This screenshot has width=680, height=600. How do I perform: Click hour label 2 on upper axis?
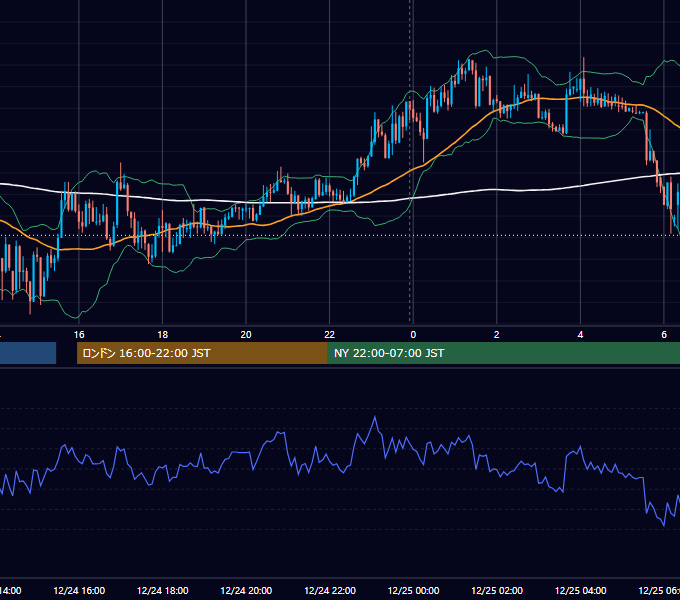pyautogui.click(x=497, y=335)
